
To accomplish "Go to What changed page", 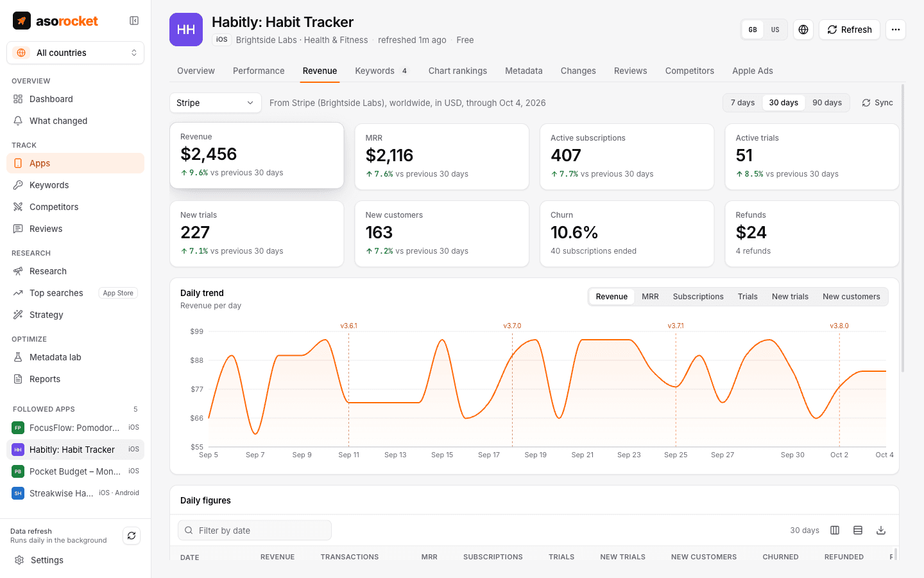I will click(x=75, y=121).
